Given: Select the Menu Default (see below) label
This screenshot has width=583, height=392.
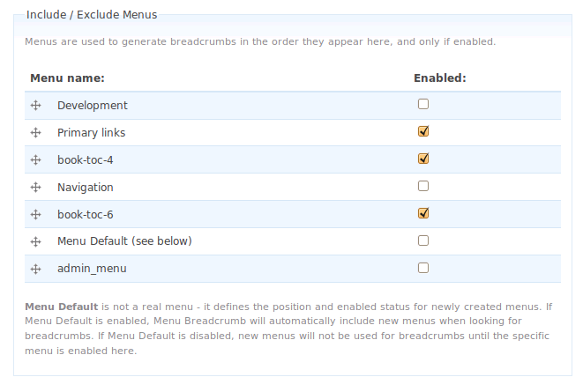Looking at the screenshot, I should coord(124,241).
